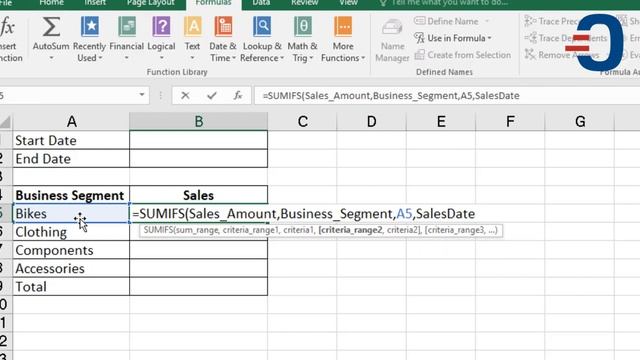Click the Select All corner triangle
The image size is (640, 360).
[6, 122]
